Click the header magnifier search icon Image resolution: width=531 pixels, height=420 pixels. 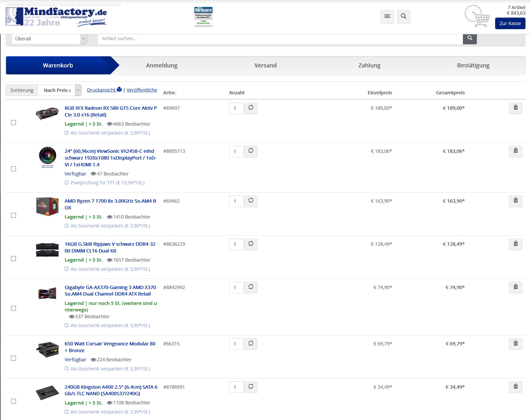coord(403,16)
